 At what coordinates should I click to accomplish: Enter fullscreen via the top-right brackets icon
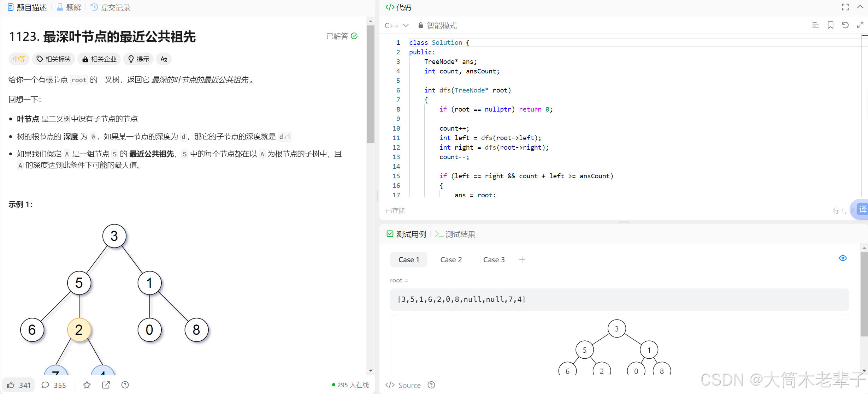845,7
